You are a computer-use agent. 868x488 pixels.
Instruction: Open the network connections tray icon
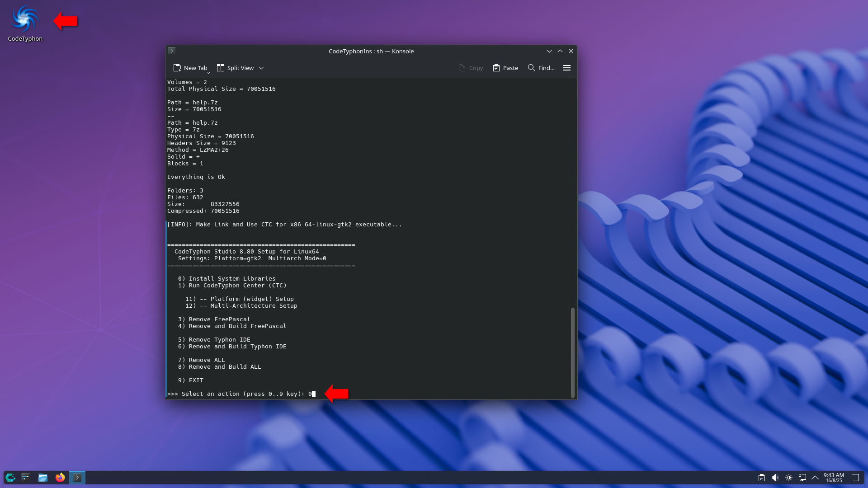802,478
